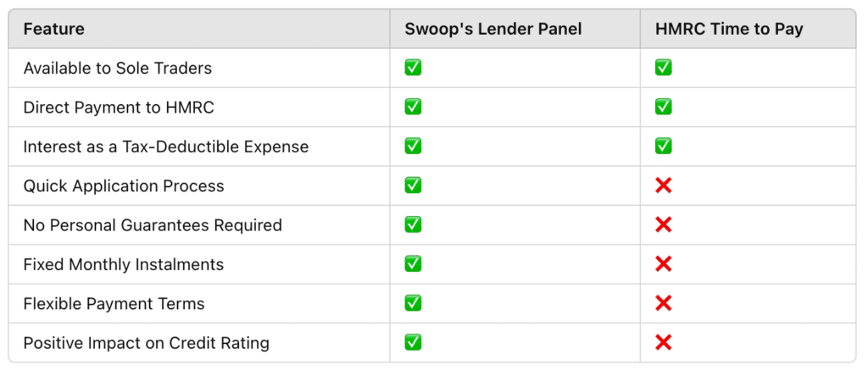This screenshot has width=868, height=376.
Task: Click the No Personal Guarantees Required label
Action: (153, 225)
